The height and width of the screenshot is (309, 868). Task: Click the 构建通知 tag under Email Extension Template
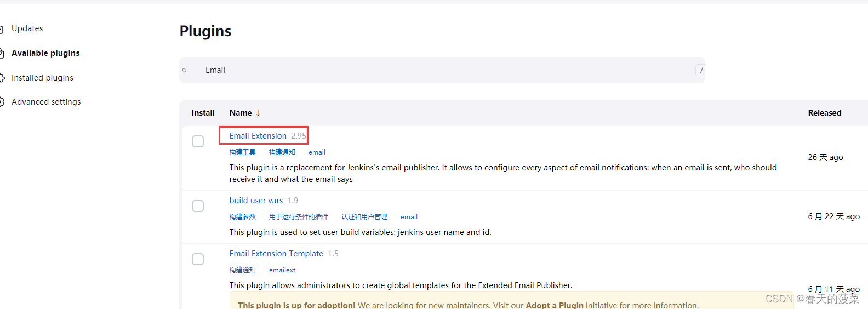pos(242,270)
